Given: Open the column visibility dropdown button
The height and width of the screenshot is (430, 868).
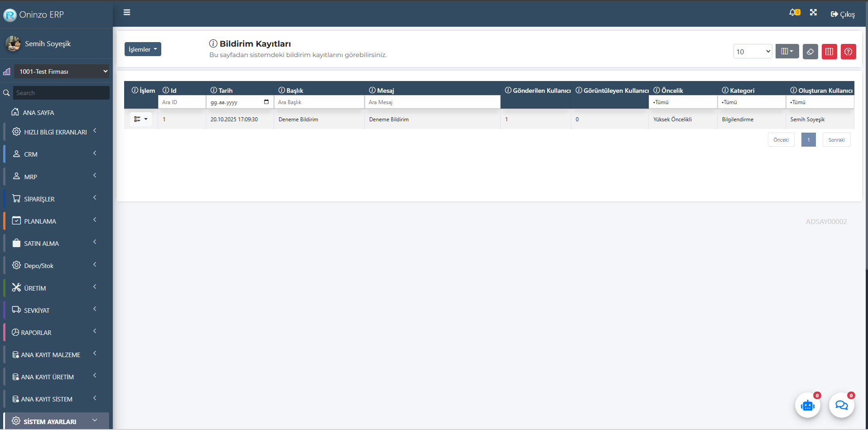Looking at the screenshot, I should 787,52.
